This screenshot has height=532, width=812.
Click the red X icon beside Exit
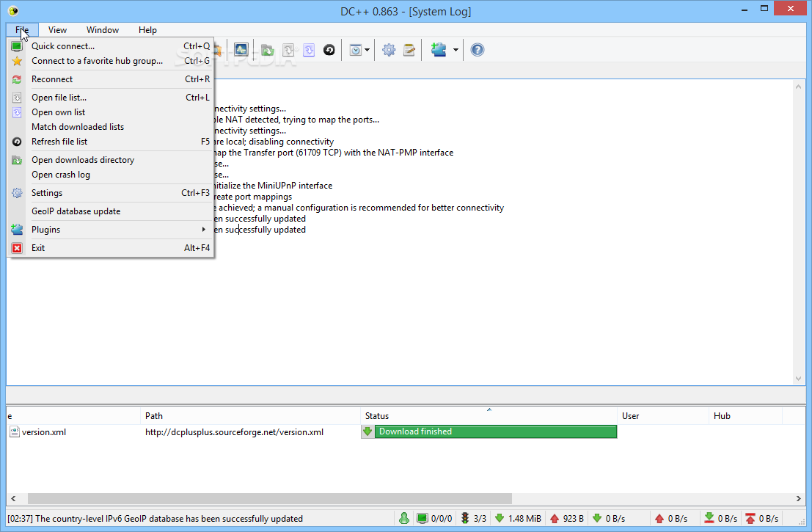[x=17, y=248]
